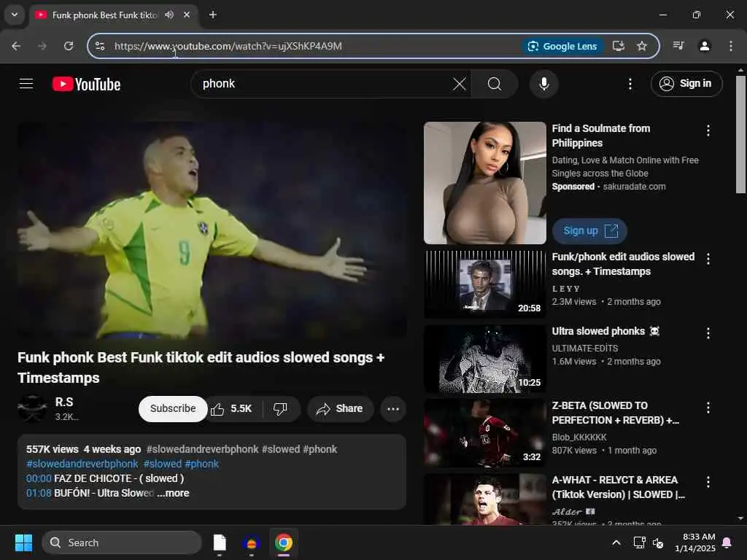Like the video with thumbs up
This screenshot has height=560, width=747.
(x=232, y=408)
